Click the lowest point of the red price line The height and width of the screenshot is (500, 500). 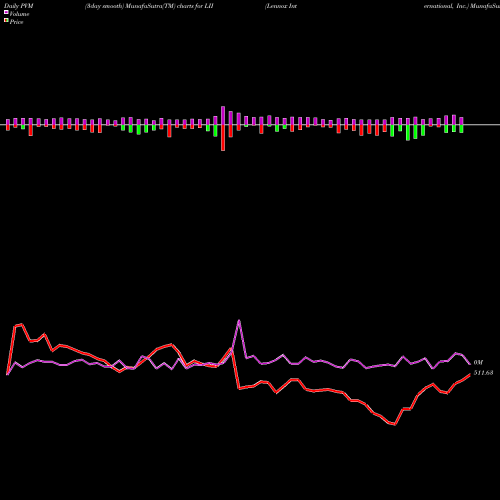[x=395, y=425]
